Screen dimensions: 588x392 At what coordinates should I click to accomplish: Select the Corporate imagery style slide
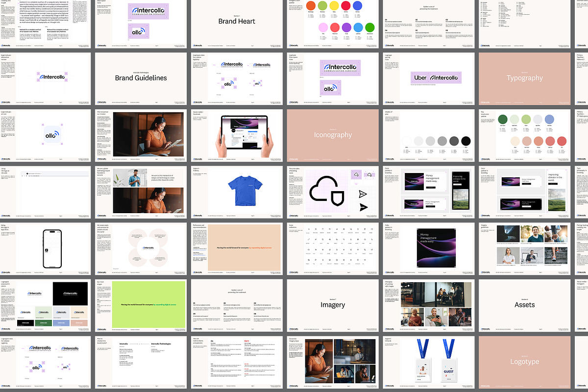(x=333, y=362)
